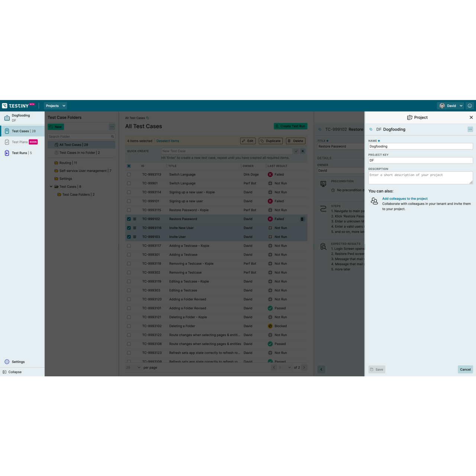Click into the project Description field
The height and width of the screenshot is (476, 476).
tap(420, 178)
